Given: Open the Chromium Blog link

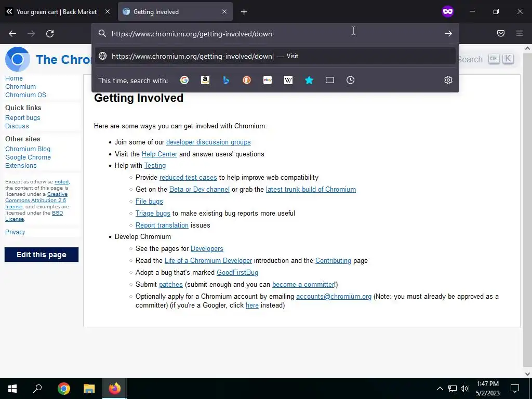Looking at the screenshot, I should [28, 149].
